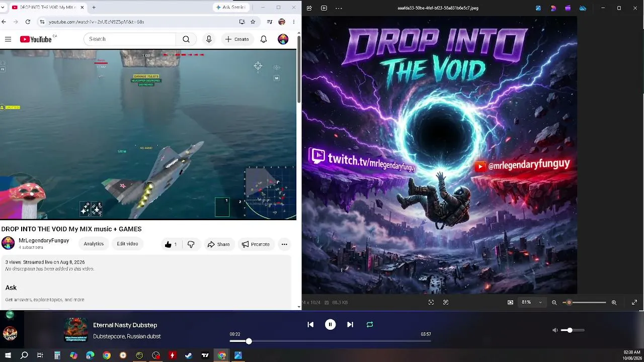This screenshot has height=362, width=644.
Task: Like the YouTube video
Action: click(x=171, y=244)
